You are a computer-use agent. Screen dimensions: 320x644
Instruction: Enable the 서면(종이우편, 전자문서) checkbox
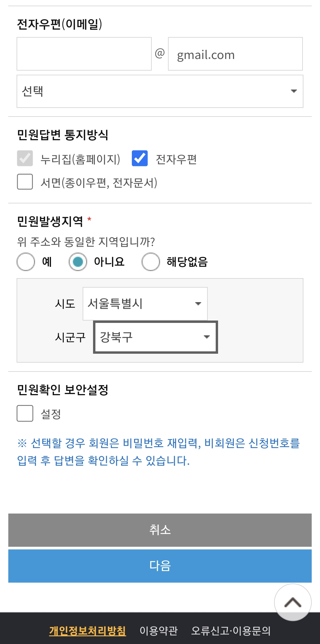tap(25, 182)
